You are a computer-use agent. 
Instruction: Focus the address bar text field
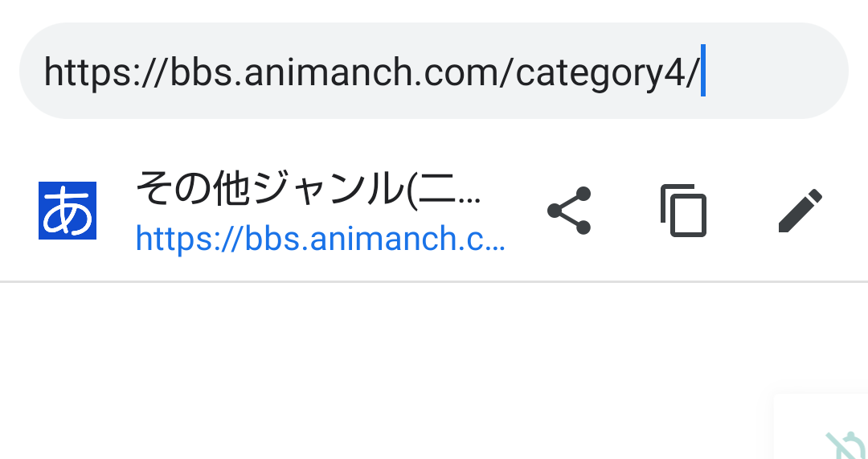tap(434, 71)
